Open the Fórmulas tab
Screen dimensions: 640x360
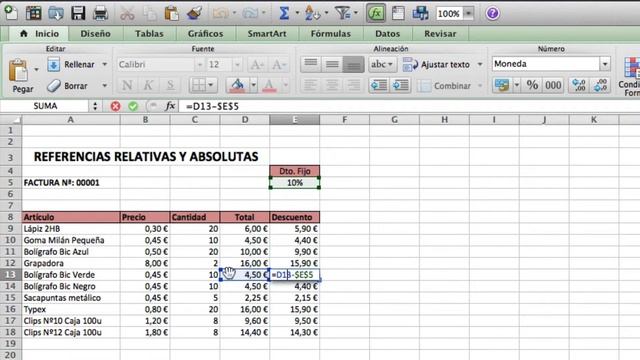pos(331,33)
